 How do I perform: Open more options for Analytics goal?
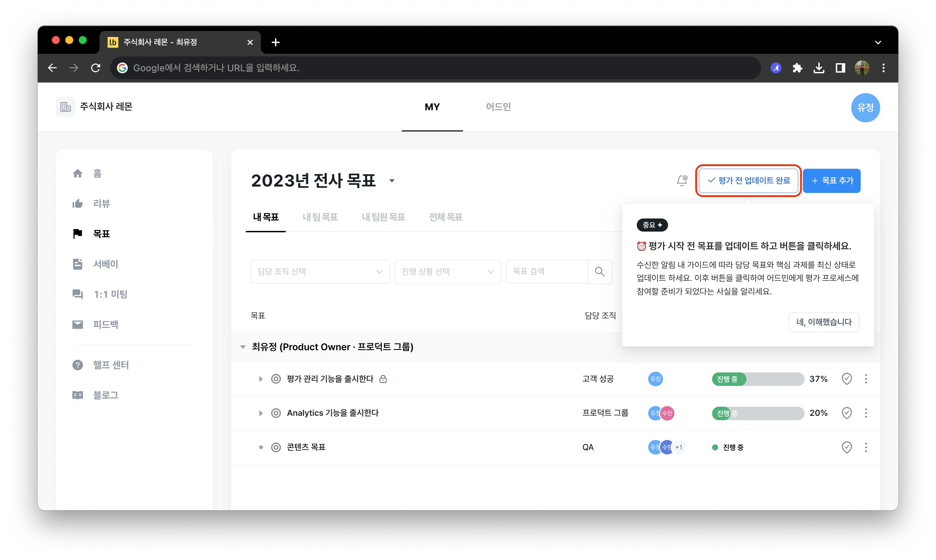(x=866, y=413)
